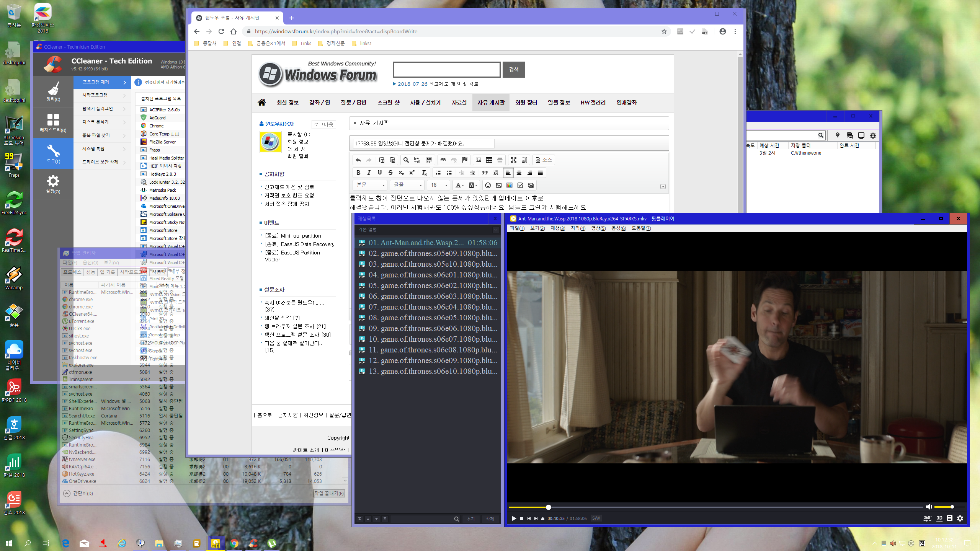
Task: Click the 소스 source view button
Action: [x=544, y=160]
